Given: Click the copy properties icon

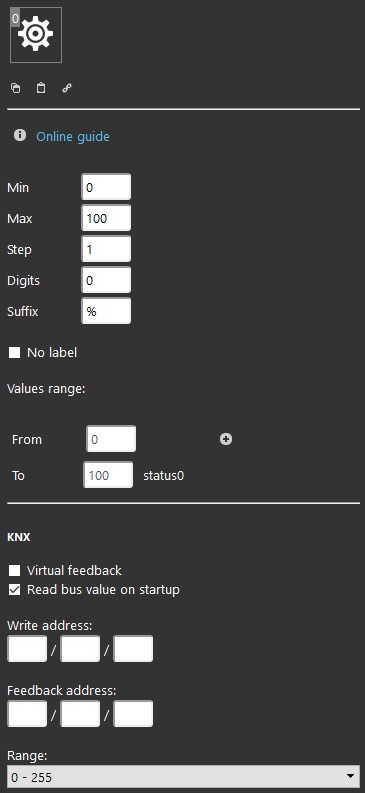Looking at the screenshot, I should [16, 88].
